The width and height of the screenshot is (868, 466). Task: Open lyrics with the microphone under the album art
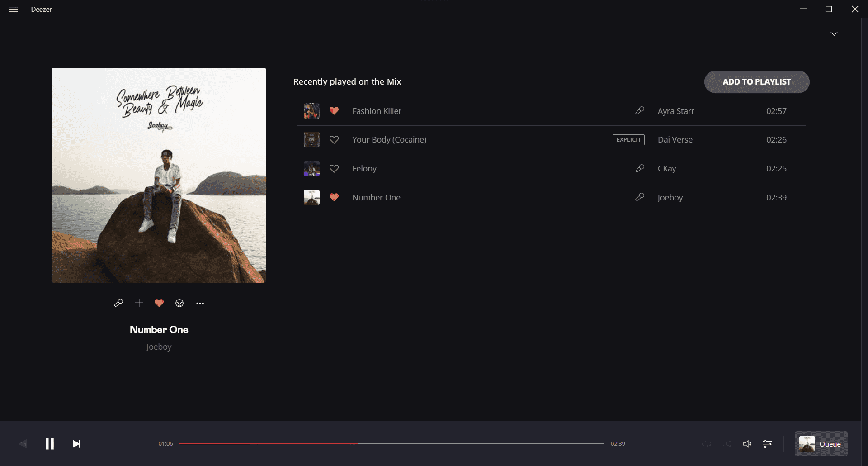[x=118, y=303]
